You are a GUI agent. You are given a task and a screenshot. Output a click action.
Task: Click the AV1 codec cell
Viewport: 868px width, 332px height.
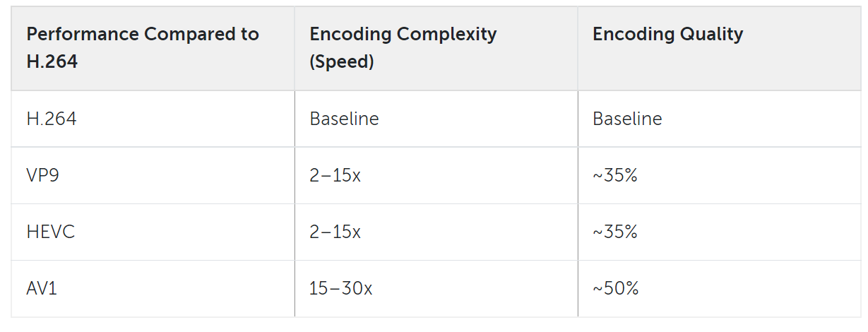click(x=42, y=288)
